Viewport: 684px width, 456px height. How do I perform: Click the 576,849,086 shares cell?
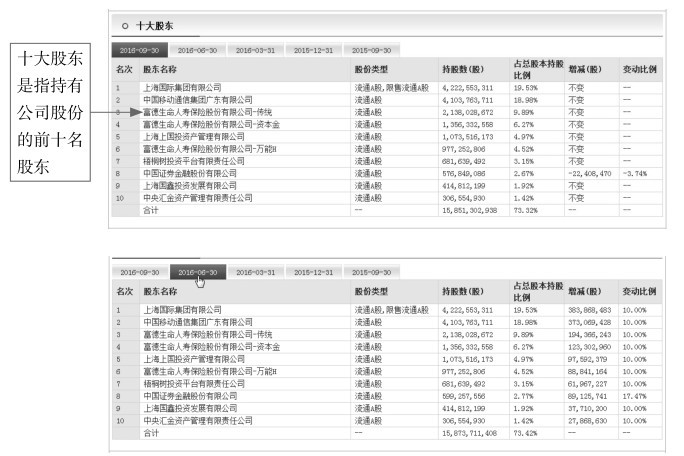pyautogui.click(x=463, y=173)
